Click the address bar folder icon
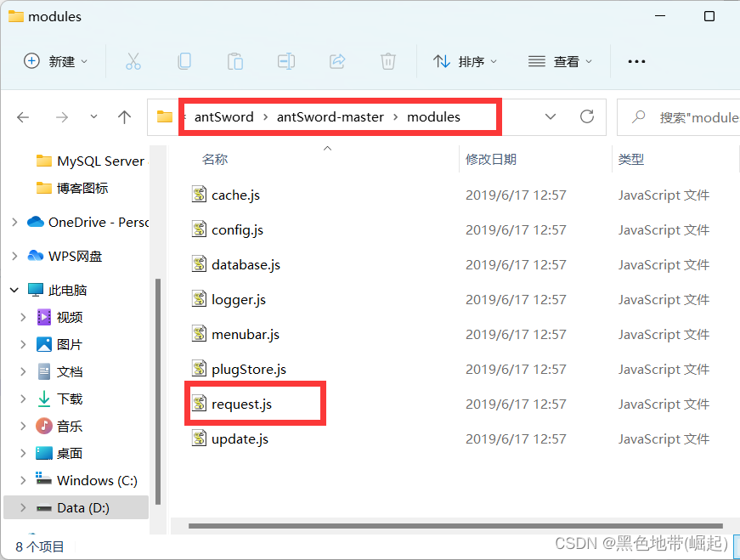Image resolution: width=740 pixels, height=560 pixels. pyautogui.click(x=165, y=116)
